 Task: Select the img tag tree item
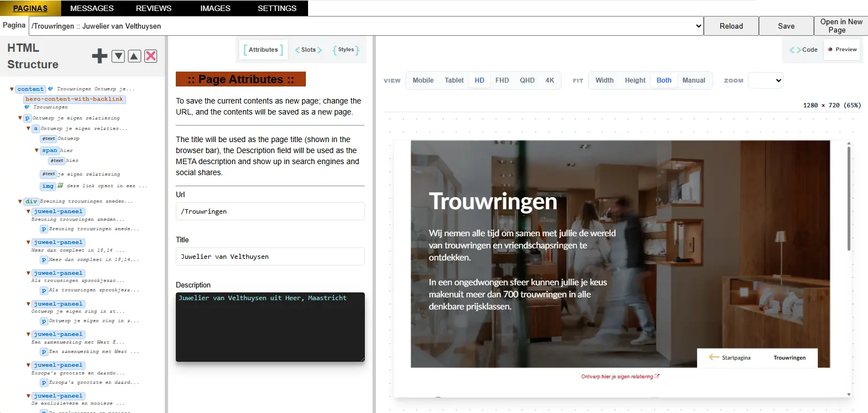click(x=48, y=186)
